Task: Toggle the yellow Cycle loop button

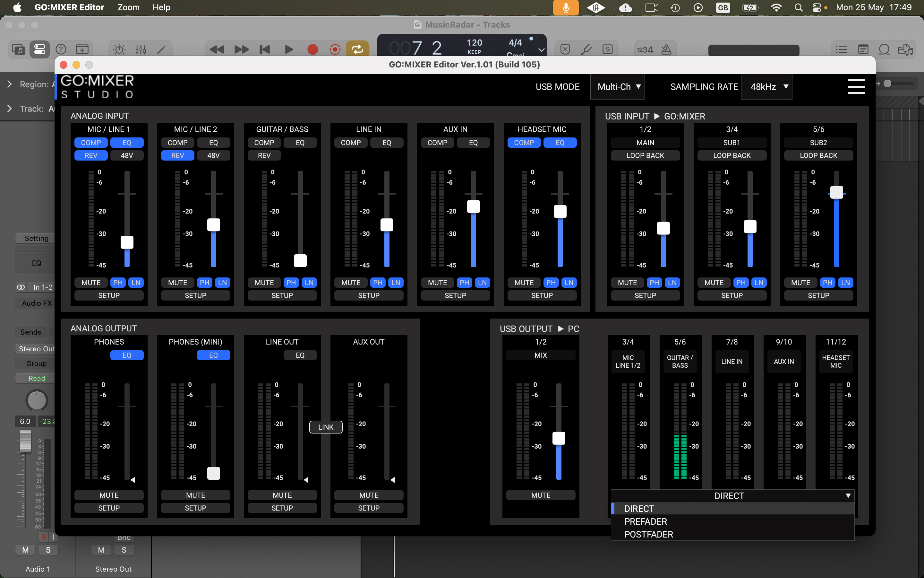Action: pyautogui.click(x=357, y=49)
